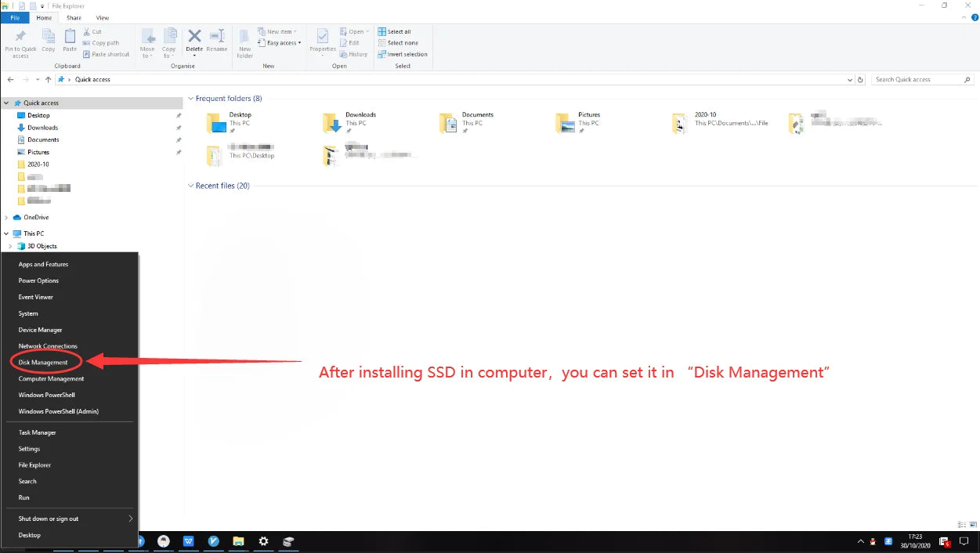Click Invert selection in the ribbon

tap(402, 54)
